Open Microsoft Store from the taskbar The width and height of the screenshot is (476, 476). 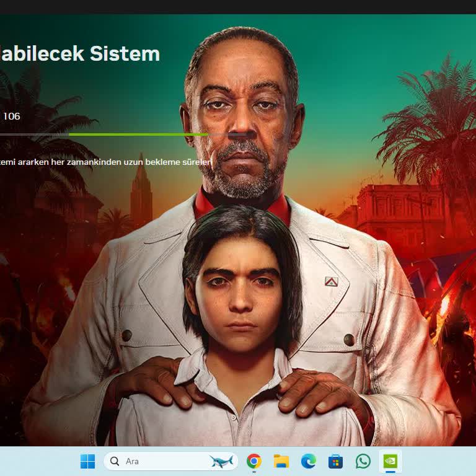click(336, 461)
